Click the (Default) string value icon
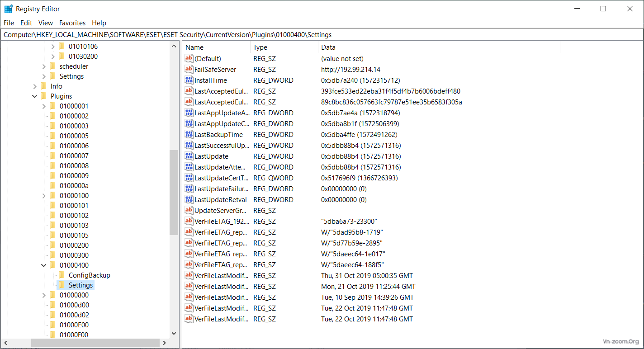 [x=189, y=59]
